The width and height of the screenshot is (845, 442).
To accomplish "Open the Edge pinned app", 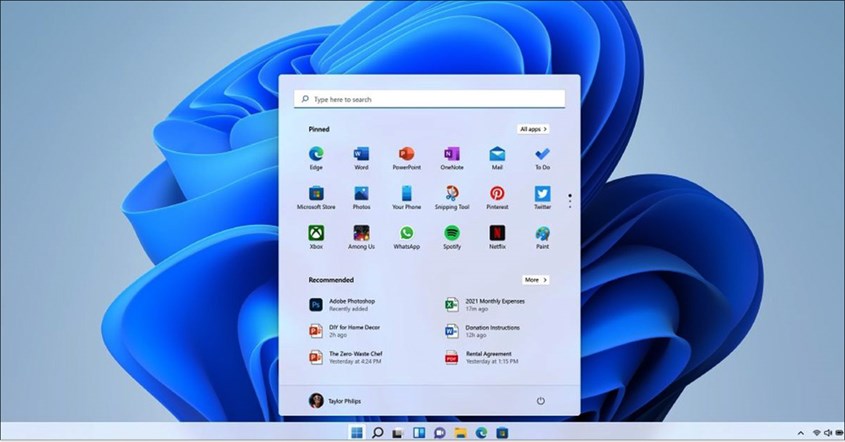I will 316,158.
